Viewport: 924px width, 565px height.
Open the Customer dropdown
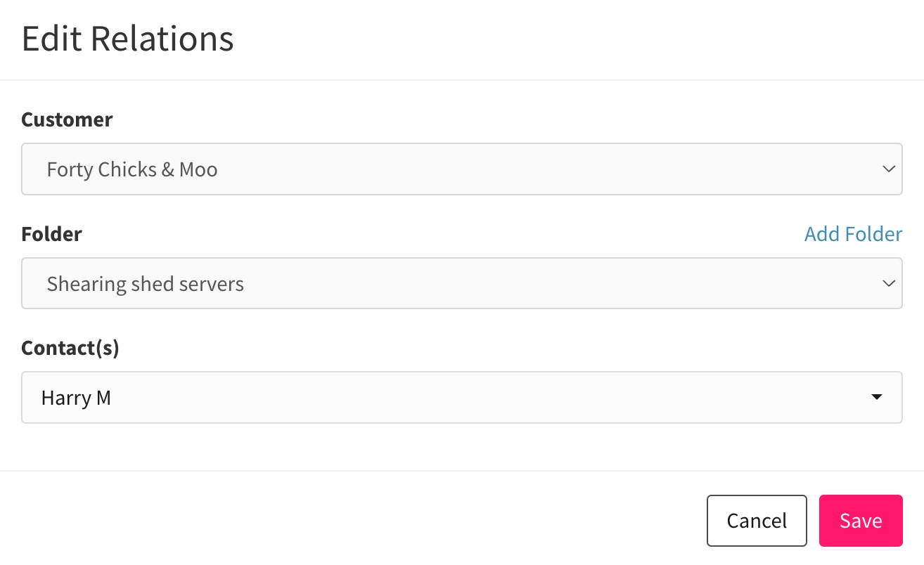(461, 169)
